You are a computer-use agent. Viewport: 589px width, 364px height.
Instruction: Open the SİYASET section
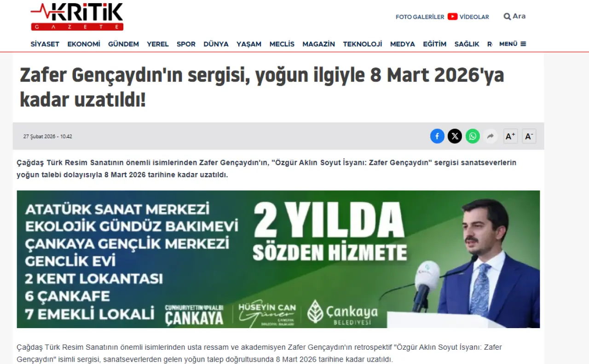coord(45,44)
